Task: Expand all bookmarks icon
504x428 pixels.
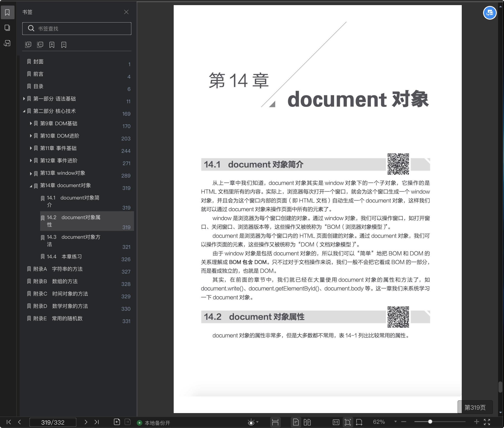Action: coord(28,45)
